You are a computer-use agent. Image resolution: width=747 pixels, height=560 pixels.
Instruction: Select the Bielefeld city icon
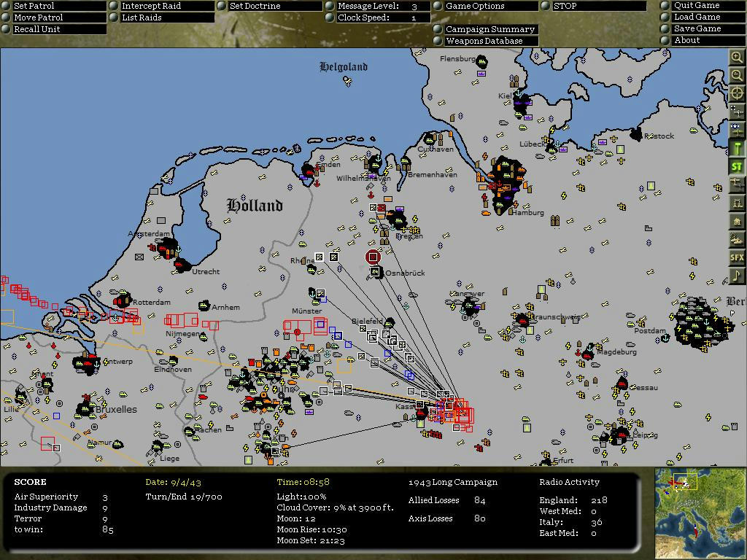(x=390, y=323)
